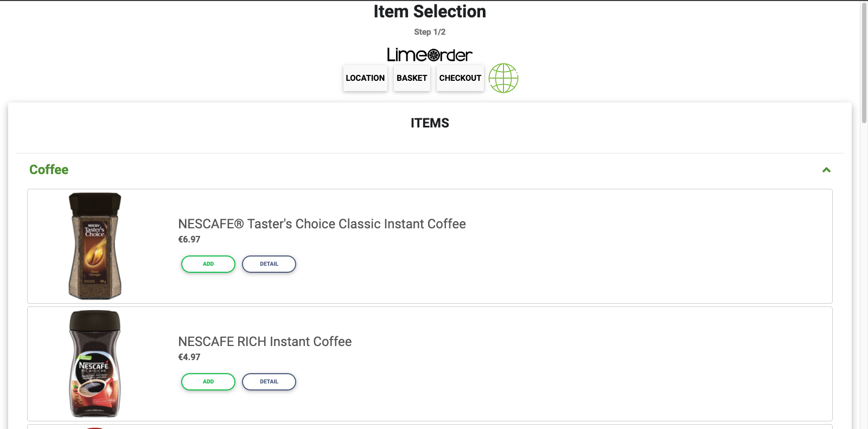Screen dimensions: 868x429
Task: Click the Taster's Choice product thumbnail
Action: tap(94, 245)
